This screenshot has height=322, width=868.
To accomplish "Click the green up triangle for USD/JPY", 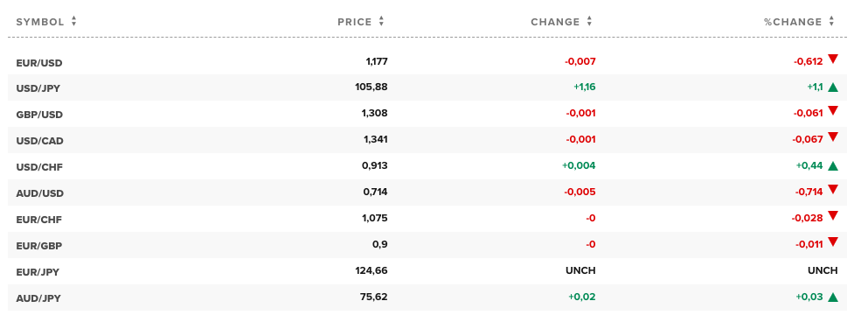I will click(x=833, y=87).
